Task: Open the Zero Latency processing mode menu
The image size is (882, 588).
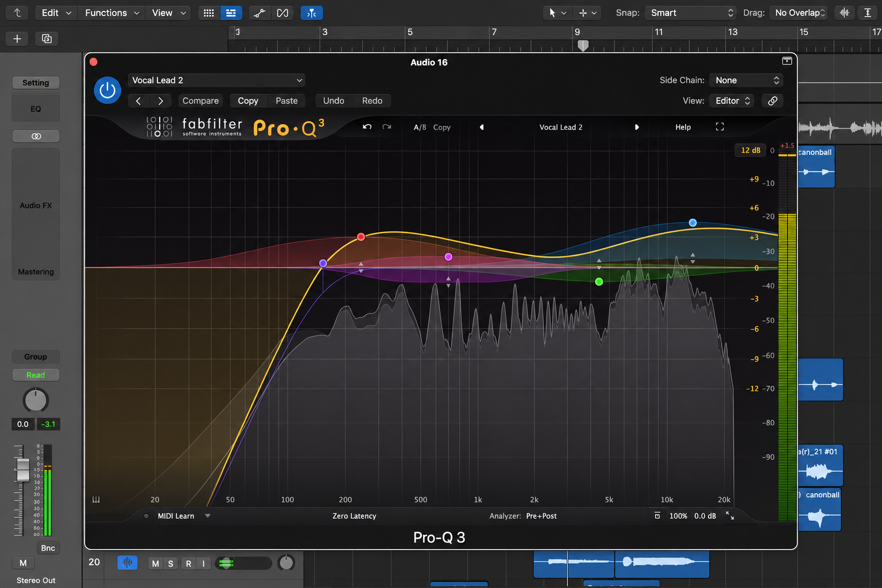Action: pyautogui.click(x=354, y=516)
